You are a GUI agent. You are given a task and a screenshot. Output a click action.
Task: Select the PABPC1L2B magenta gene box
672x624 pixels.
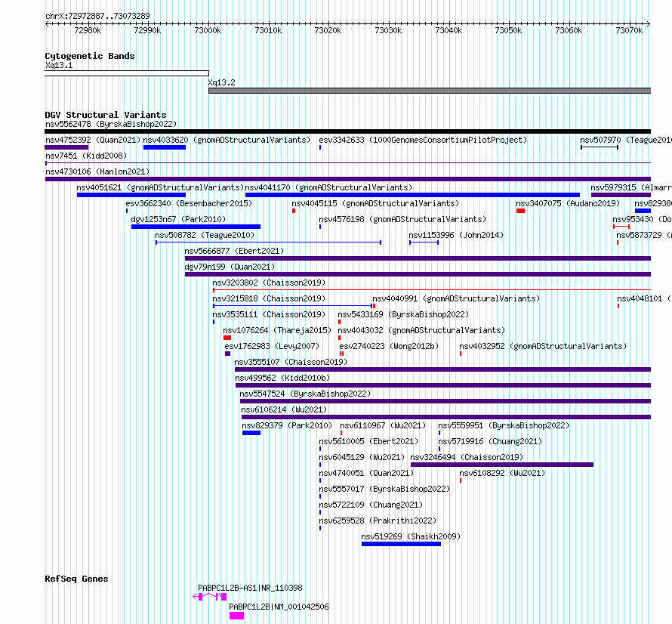(236, 616)
